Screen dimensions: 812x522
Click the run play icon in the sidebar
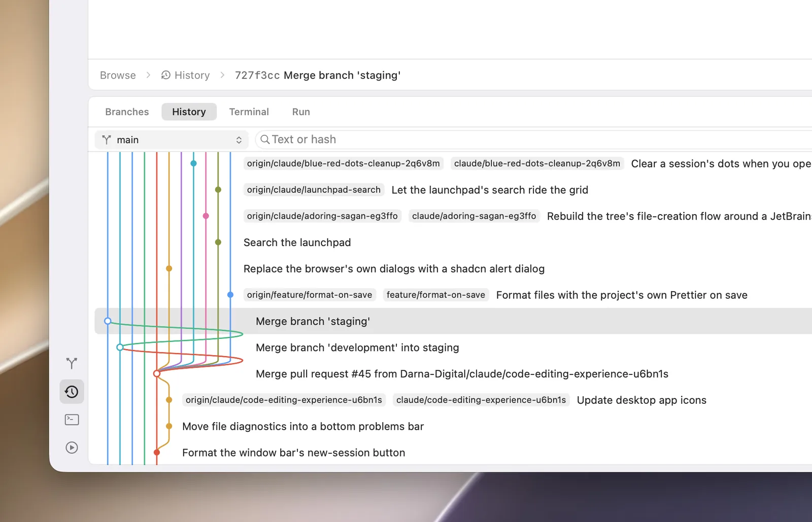(72, 447)
